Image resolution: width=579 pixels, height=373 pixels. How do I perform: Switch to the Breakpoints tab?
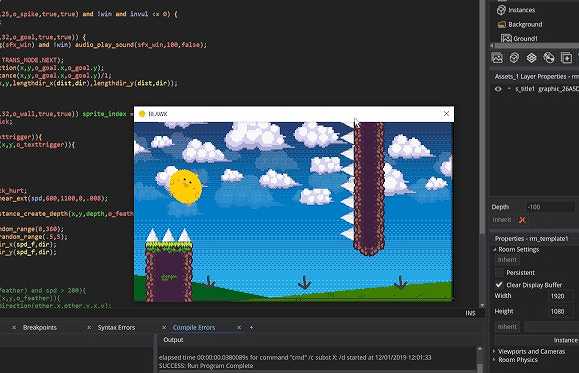[x=40, y=327]
